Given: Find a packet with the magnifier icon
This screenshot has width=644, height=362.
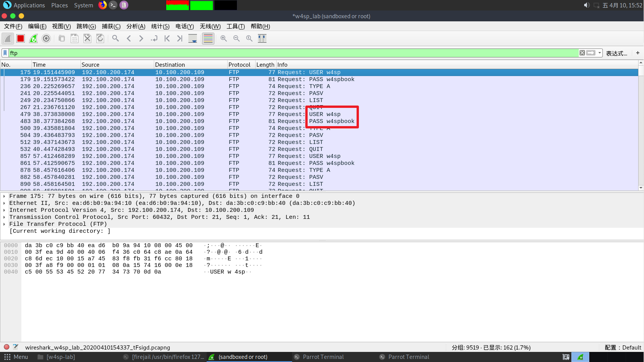Looking at the screenshot, I should [x=116, y=38].
